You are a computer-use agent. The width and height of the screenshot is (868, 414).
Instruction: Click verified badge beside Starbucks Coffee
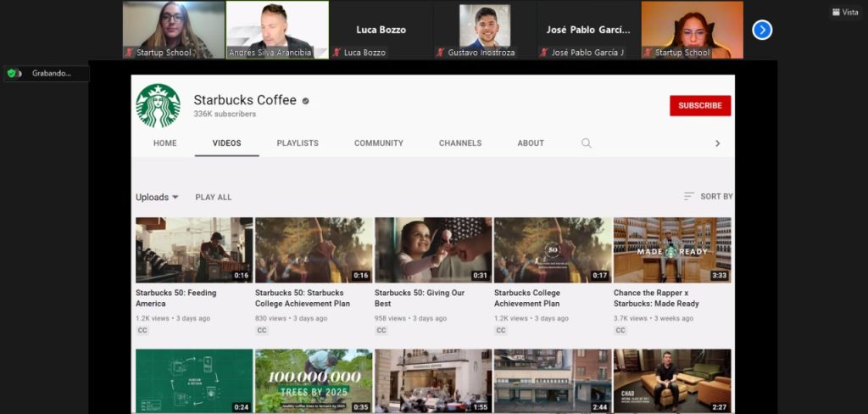(x=306, y=101)
